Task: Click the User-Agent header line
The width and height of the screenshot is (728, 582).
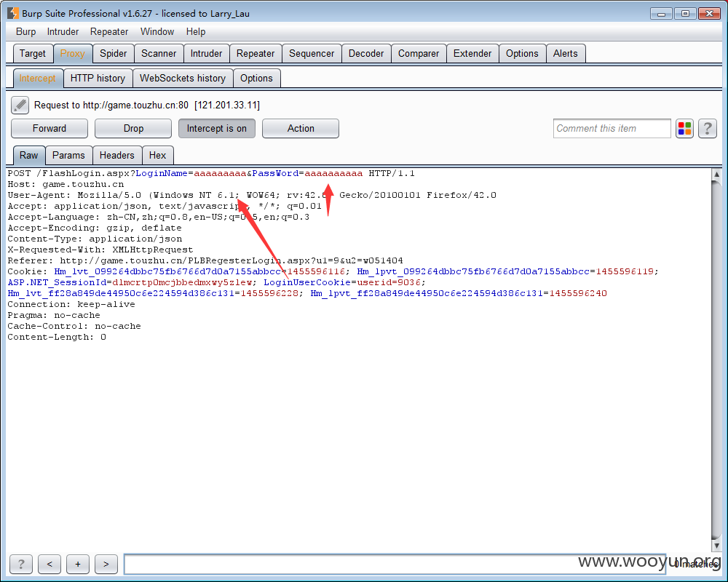Action: coord(252,196)
